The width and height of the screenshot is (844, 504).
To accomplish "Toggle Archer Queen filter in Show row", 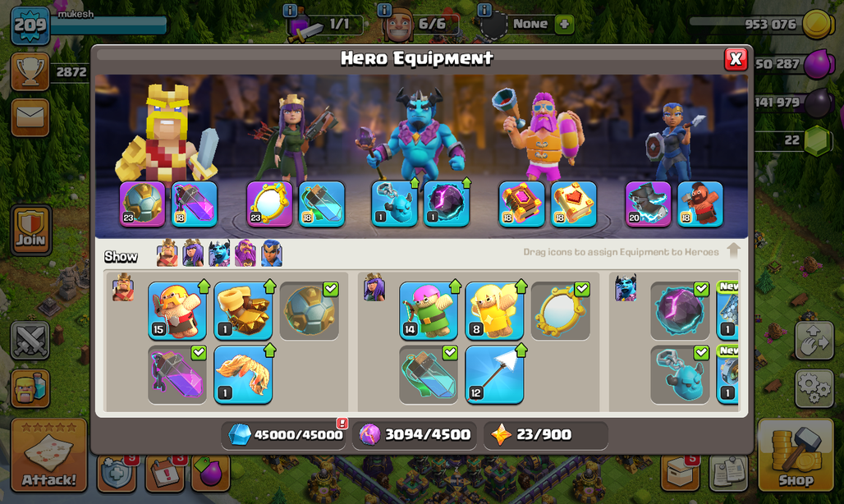I will pyautogui.click(x=193, y=254).
